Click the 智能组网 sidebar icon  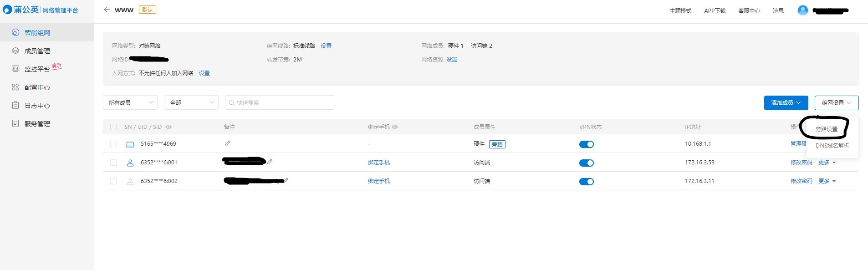(x=15, y=33)
